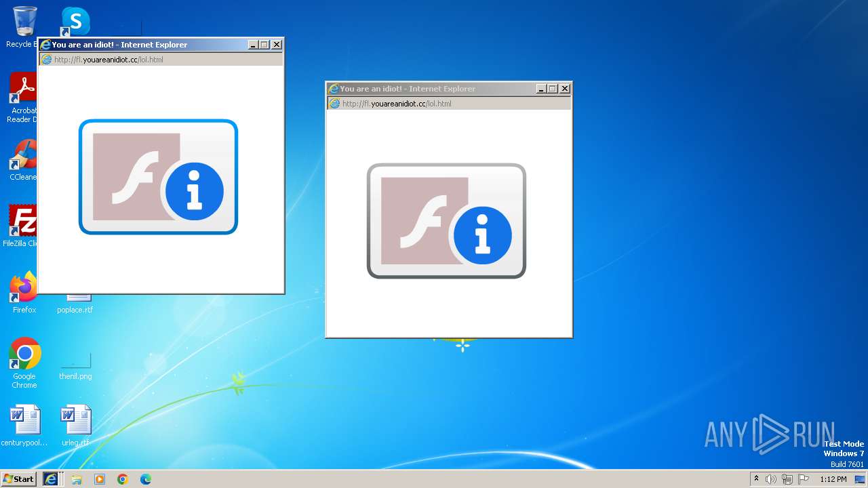
Task: Select the centurypool Word document icon
Action: 24,426
